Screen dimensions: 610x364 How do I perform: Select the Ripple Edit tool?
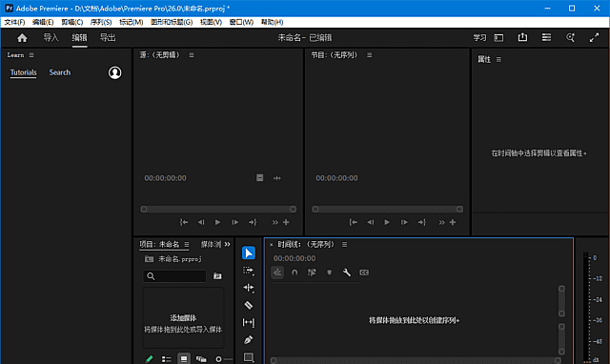click(x=249, y=288)
